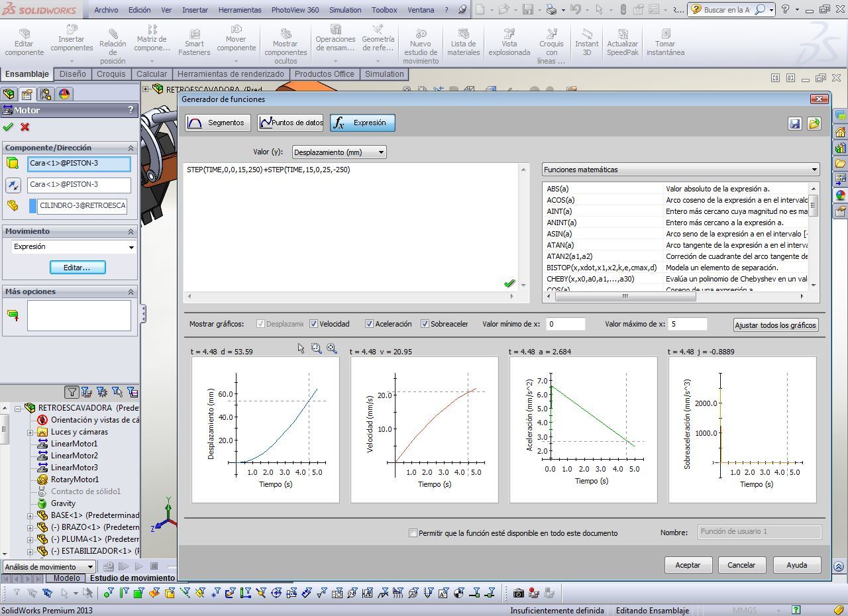Open the PhotoView 360 menu
The width and height of the screenshot is (848, 616).
[x=295, y=10]
